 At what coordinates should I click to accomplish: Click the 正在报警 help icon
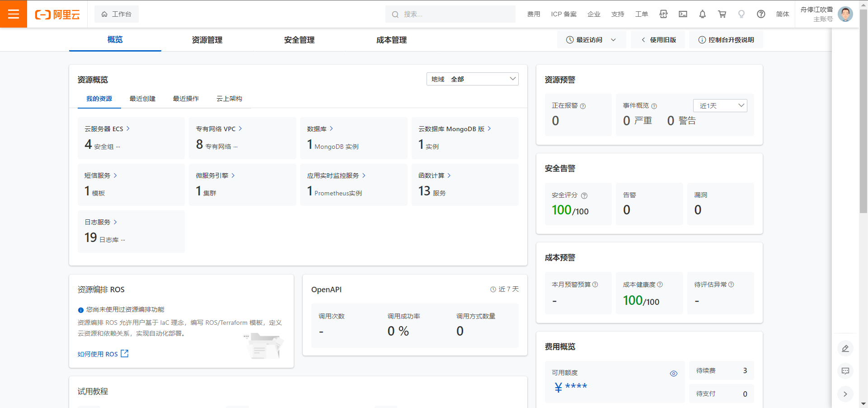(x=583, y=106)
